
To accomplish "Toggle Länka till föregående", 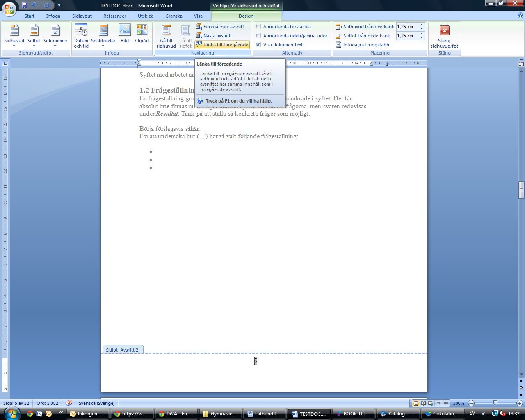I will (222, 45).
